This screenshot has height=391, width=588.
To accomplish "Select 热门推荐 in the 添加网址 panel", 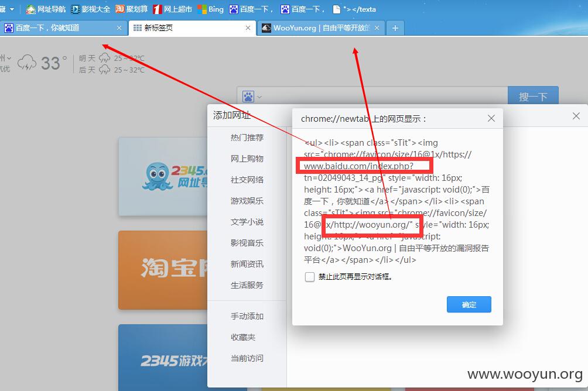I will [x=247, y=138].
